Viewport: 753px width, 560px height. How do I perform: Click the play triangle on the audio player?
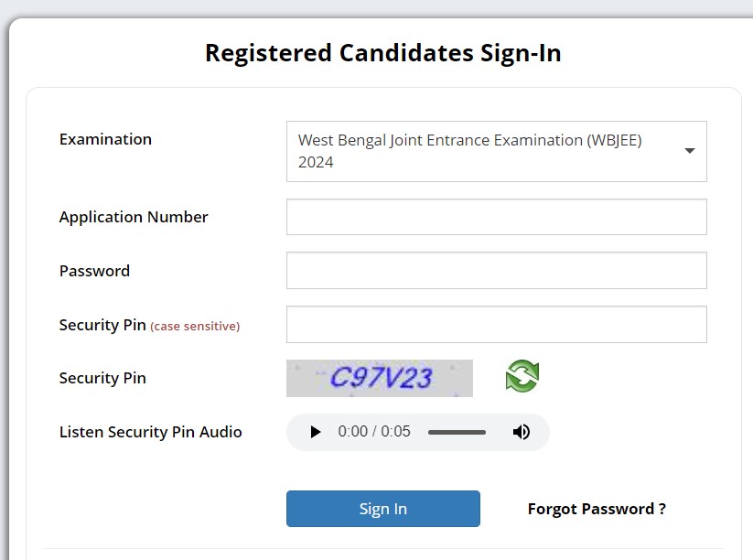(316, 431)
